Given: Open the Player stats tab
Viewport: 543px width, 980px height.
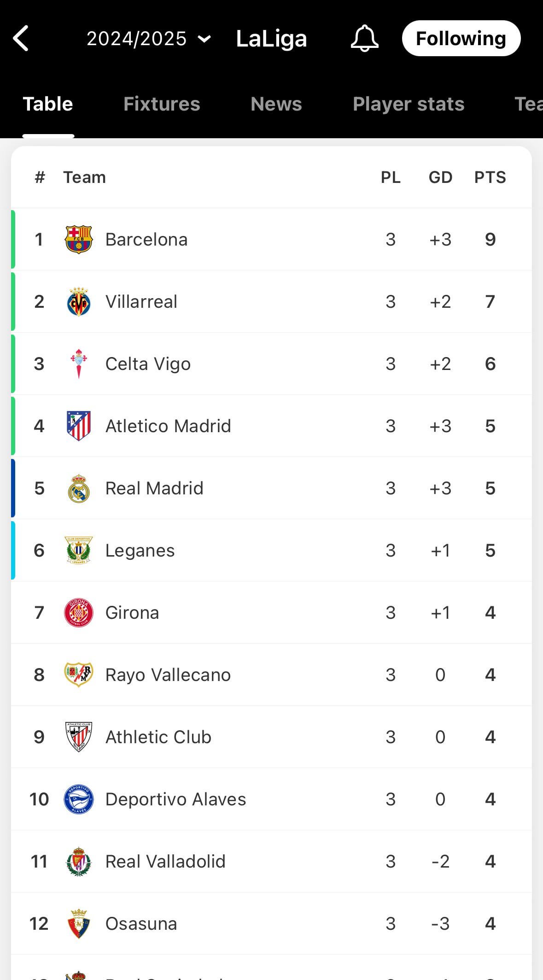Looking at the screenshot, I should tap(409, 104).
